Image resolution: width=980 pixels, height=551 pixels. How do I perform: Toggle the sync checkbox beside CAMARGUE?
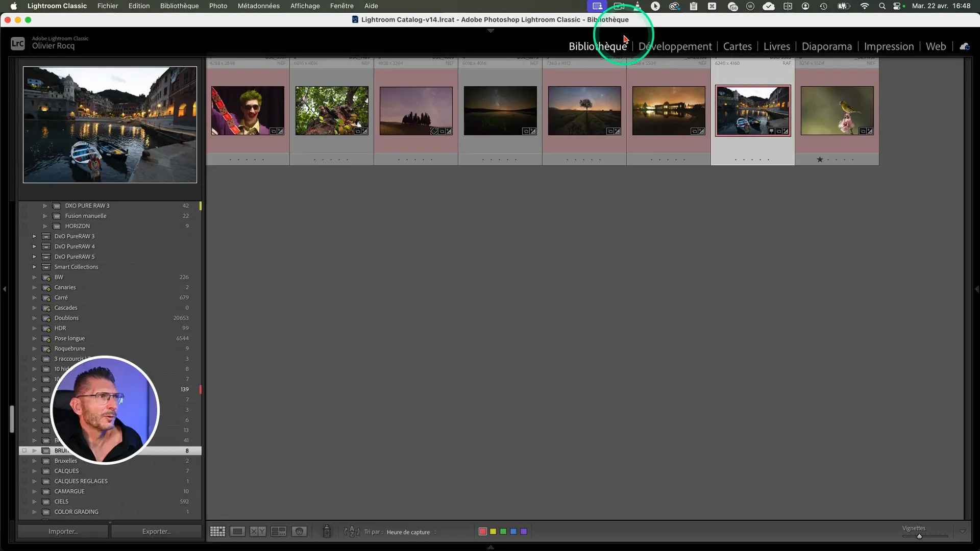point(24,492)
